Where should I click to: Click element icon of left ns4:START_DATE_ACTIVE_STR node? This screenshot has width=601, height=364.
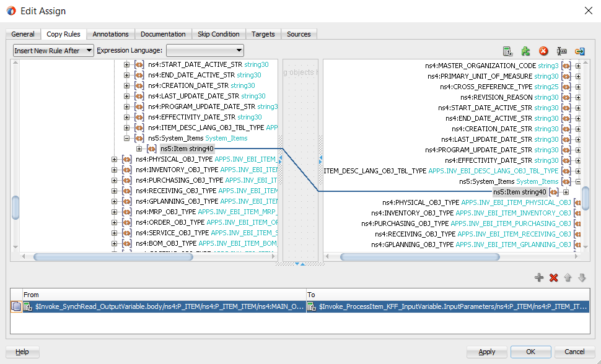coord(139,65)
